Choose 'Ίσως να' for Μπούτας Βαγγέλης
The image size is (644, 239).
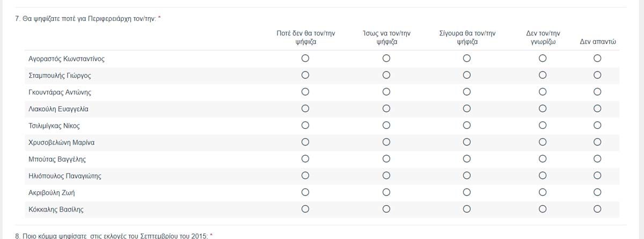click(386, 158)
